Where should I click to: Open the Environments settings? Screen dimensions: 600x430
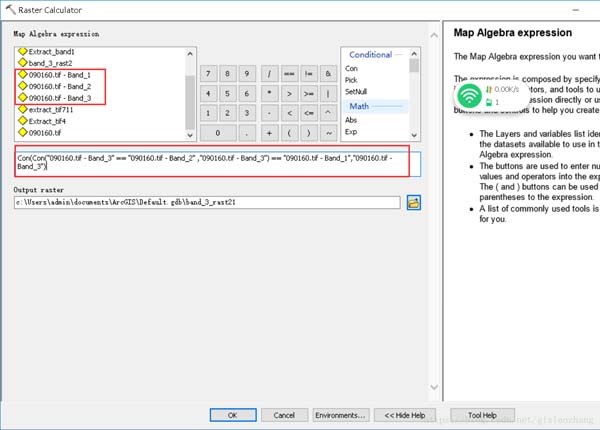click(x=341, y=415)
